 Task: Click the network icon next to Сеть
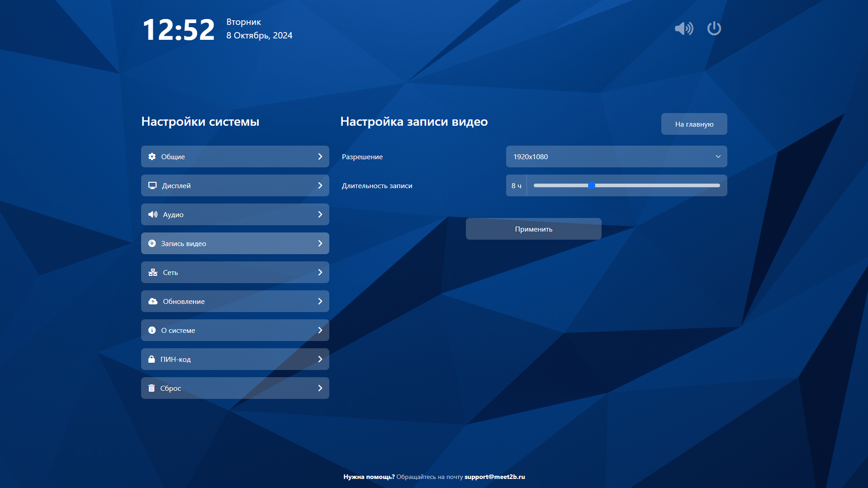tap(153, 272)
